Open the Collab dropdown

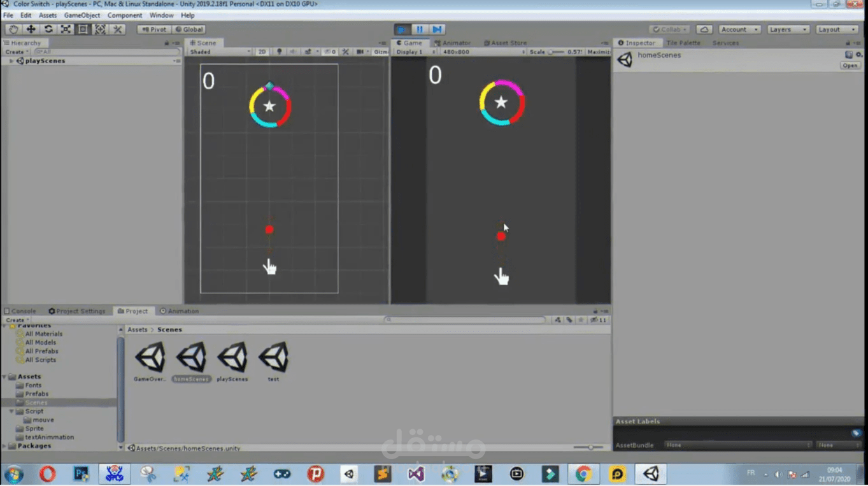coord(670,29)
